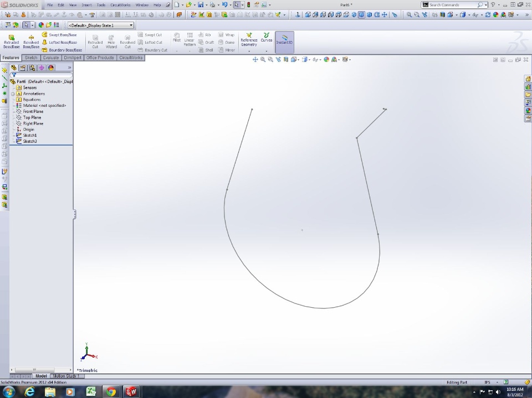This screenshot has width=532, height=398.
Task: Toggle the Instant3D button
Action: pyautogui.click(x=284, y=42)
